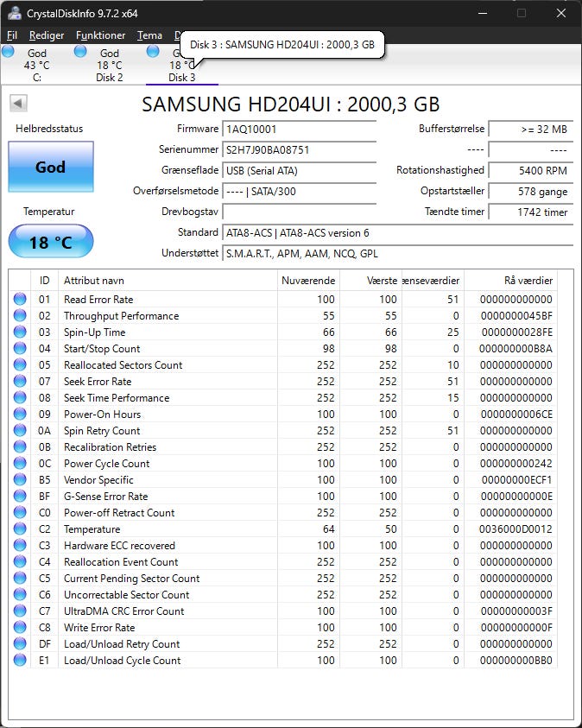Click status orb for Uncorrectable Sector Count

pyautogui.click(x=20, y=594)
